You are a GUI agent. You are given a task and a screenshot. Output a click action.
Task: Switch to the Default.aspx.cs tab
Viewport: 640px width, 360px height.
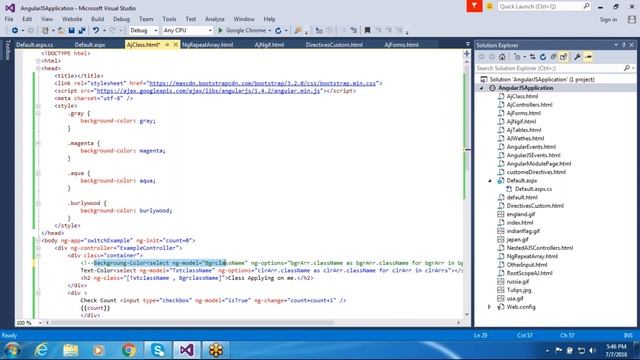pyautogui.click(x=35, y=45)
